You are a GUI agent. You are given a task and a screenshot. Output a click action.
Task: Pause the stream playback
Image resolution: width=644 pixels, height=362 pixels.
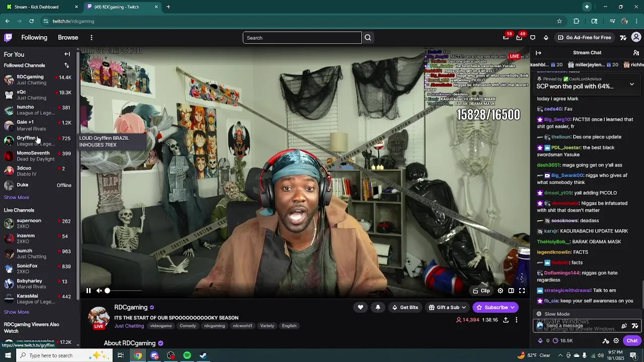click(x=88, y=291)
